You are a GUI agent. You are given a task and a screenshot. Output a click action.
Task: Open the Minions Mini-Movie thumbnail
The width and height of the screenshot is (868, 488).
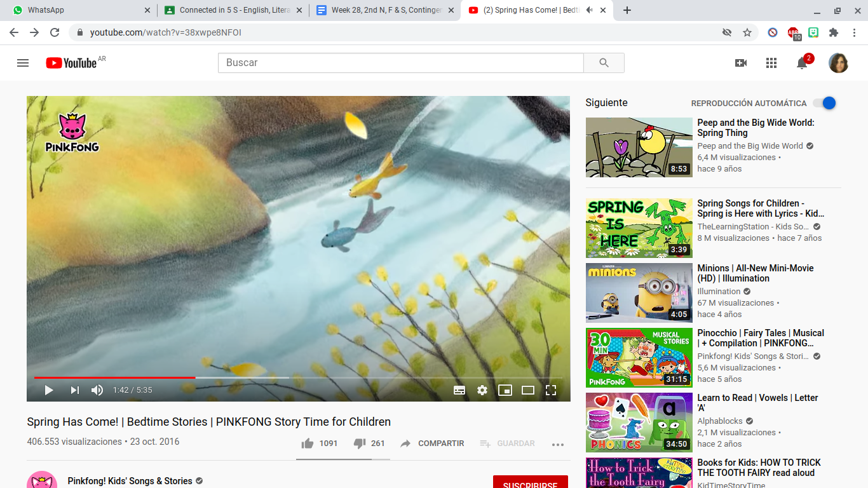[x=639, y=293]
